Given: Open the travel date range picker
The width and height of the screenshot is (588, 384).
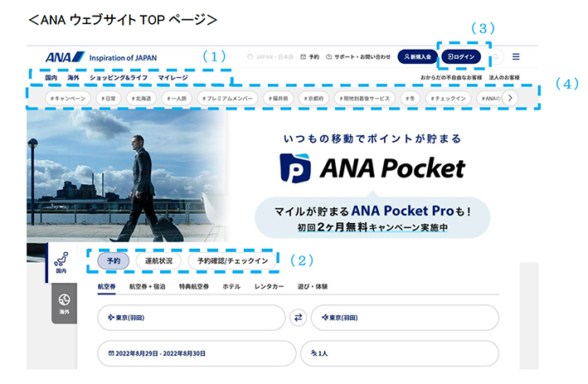Looking at the screenshot, I should [197, 353].
